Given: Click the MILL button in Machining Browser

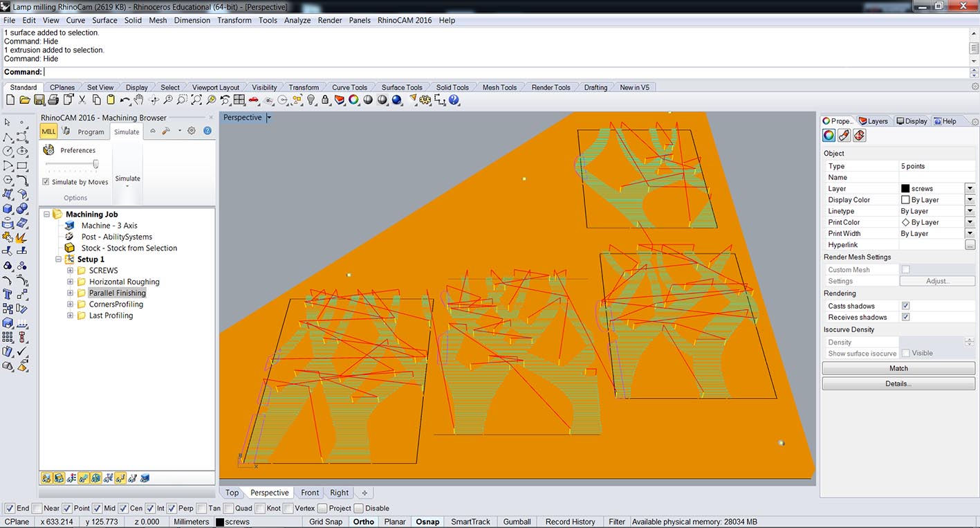Looking at the screenshot, I should (48, 131).
